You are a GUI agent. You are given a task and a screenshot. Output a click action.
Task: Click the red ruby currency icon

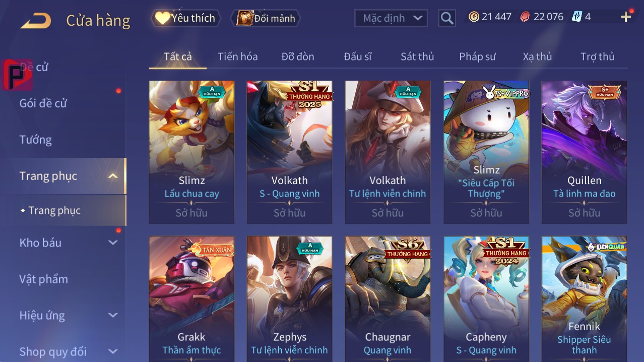pyautogui.click(x=525, y=17)
